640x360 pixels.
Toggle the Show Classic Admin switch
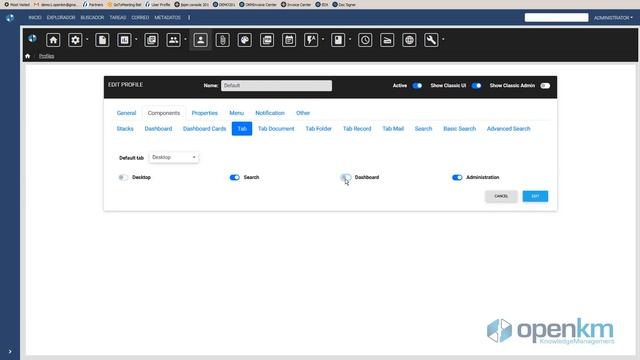[x=545, y=86]
